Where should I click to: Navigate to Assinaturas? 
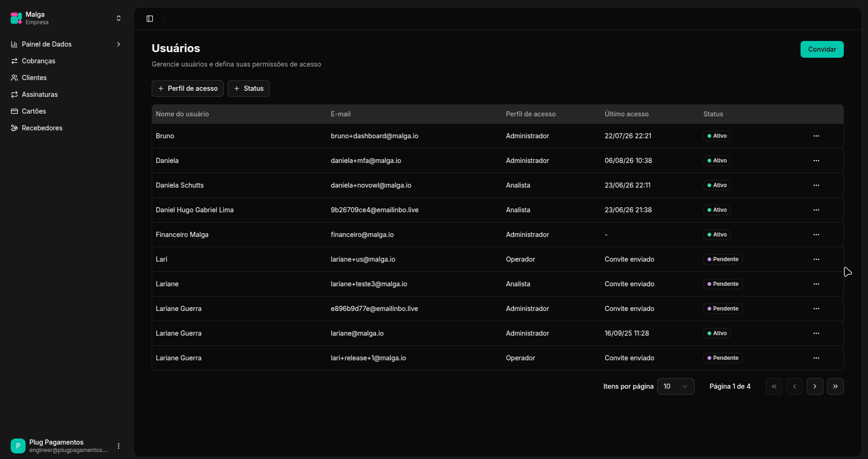coord(66,94)
